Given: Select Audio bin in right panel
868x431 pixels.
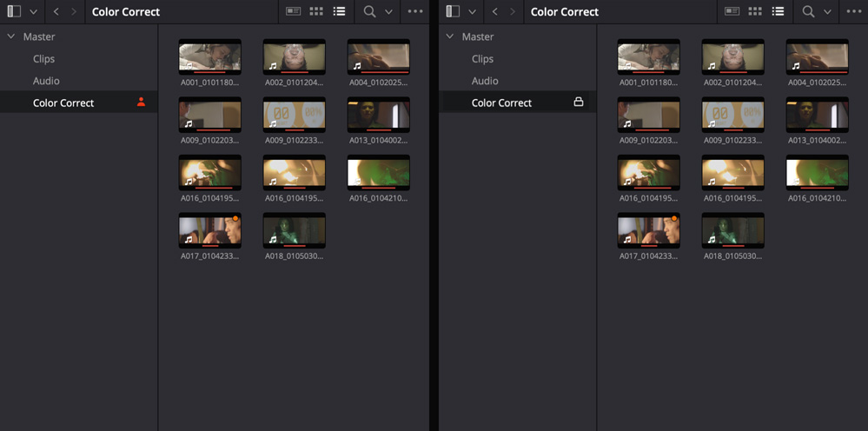Looking at the screenshot, I should point(485,81).
